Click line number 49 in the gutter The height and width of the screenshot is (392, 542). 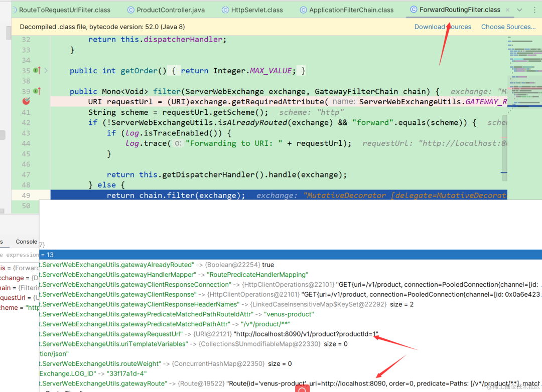tap(26, 195)
